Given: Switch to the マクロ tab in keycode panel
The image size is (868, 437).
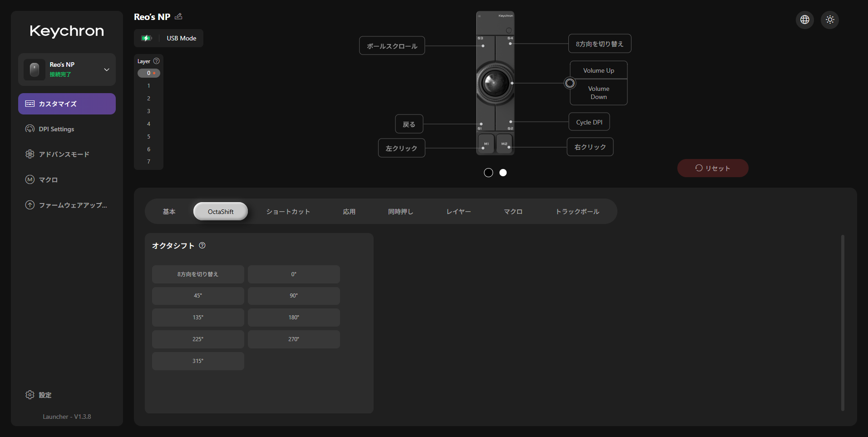Looking at the screenshot, I should pyautogui.click(x=513, y=212).
